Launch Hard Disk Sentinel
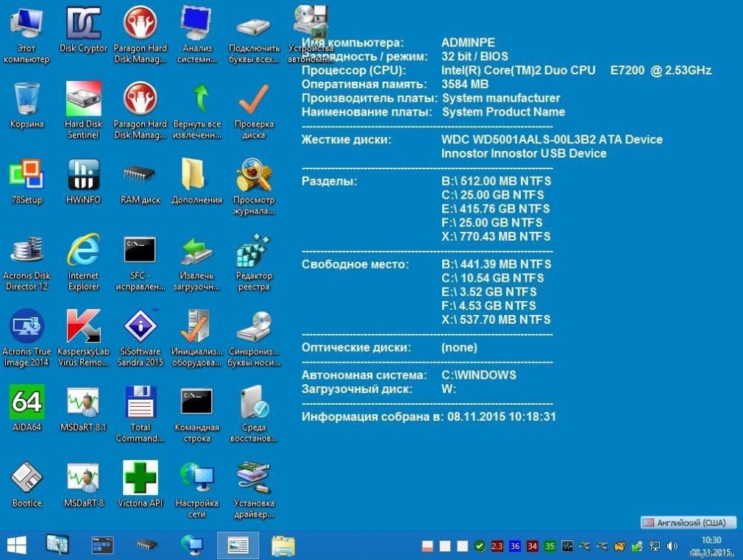The height and width of the screenshot is (560, 743). [x=83, y=111]
